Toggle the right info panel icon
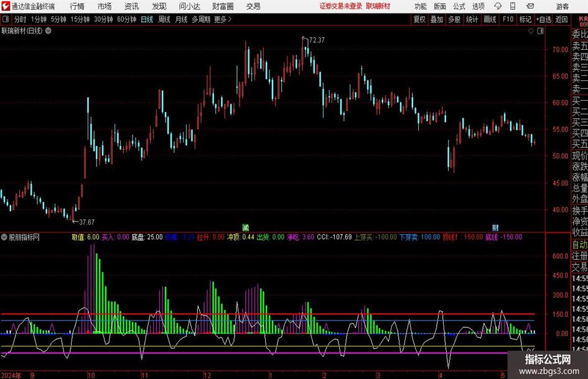The image size is (588, 379). coord(540,31)
